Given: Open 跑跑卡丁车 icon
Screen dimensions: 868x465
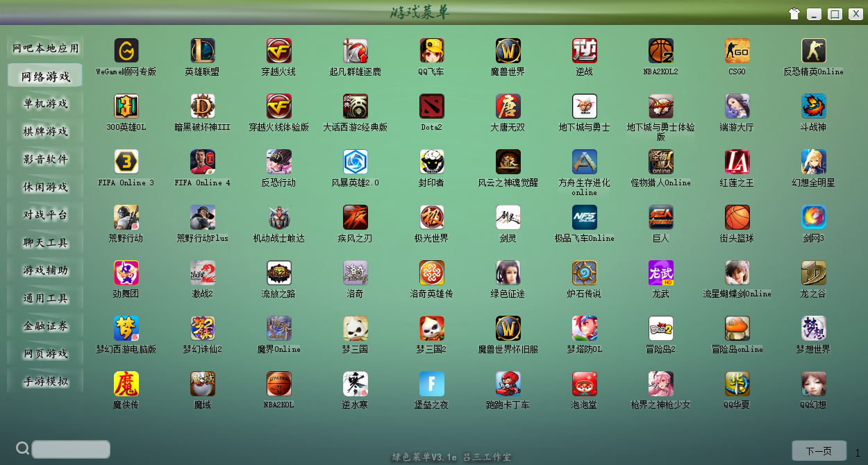Looking at the screenshot, I should click(x=508, y=384).
